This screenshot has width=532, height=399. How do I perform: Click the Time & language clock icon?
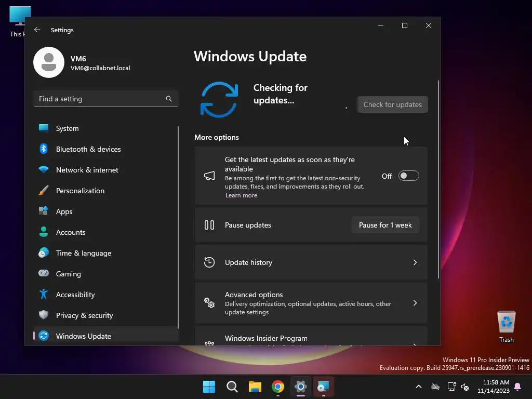click(x=44, y=253)
